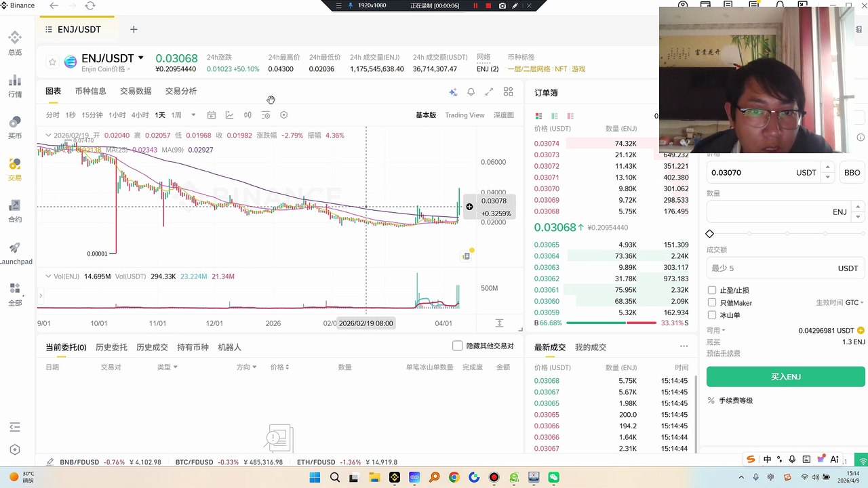The image size is (868, 488).
Task: Switch to the 交易数据 tab
Action: click(136, 91)
